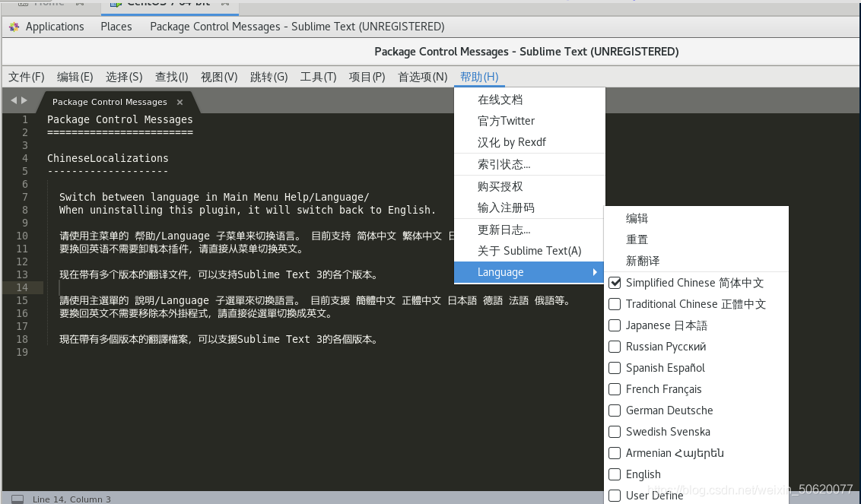Click the taskbar Sublime Text window title
The height and width of the screenshot is (504, 861).
tap(297, 27)
